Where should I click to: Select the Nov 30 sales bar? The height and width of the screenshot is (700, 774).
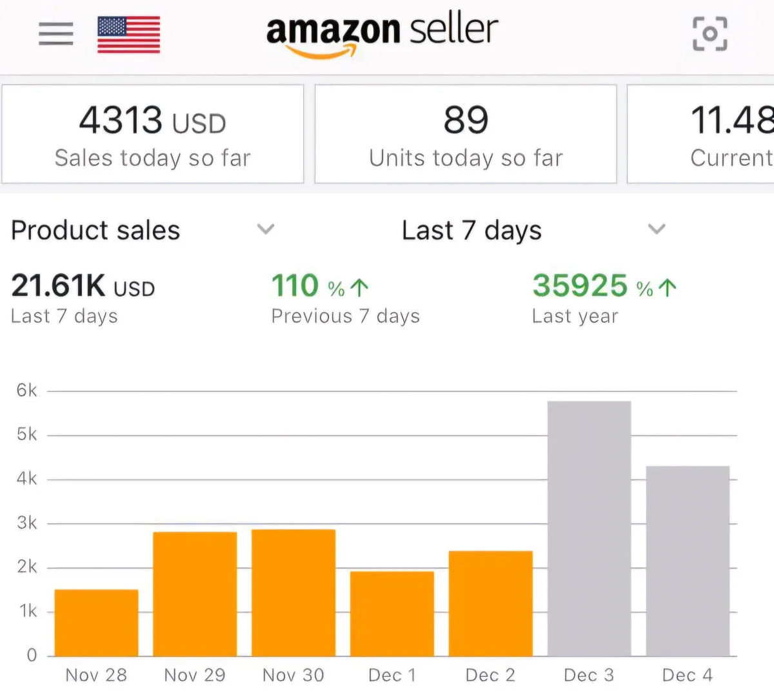(x=293, y=592)
